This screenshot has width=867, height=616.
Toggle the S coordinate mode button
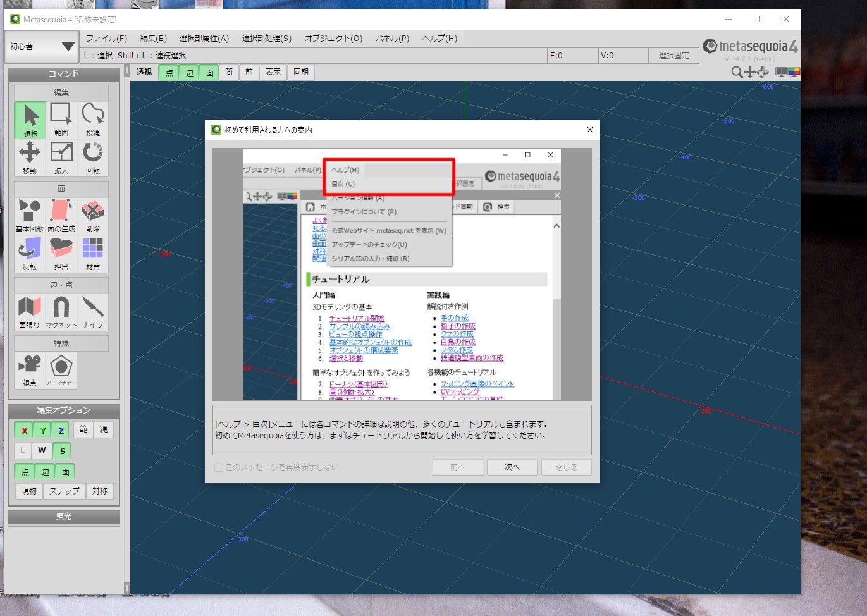[62, 450]
